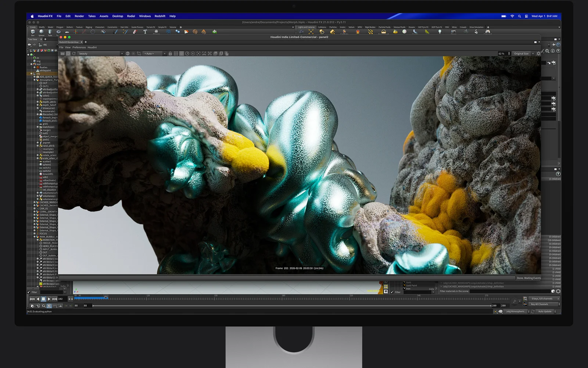Select the Tube shelf tool
588x368 pixels.
pos(50,32)
